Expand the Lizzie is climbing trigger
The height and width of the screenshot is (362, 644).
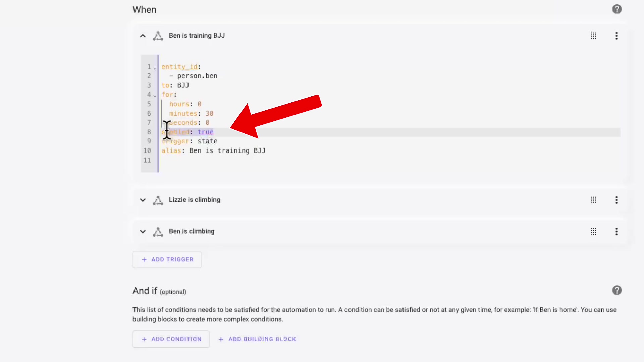(143, 200)
